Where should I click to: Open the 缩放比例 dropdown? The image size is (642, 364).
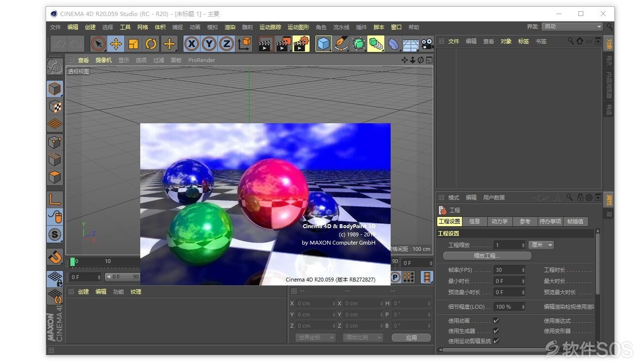362,337
